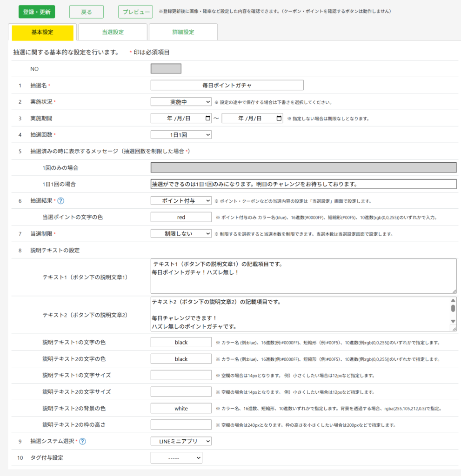Open the プレビュー preview button

pos(135,12)
